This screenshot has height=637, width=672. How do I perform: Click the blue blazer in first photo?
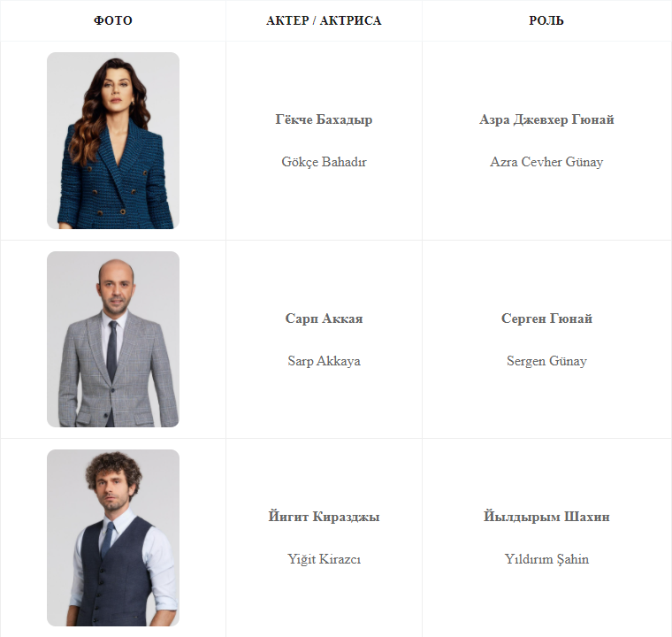(x=116, y=180)
